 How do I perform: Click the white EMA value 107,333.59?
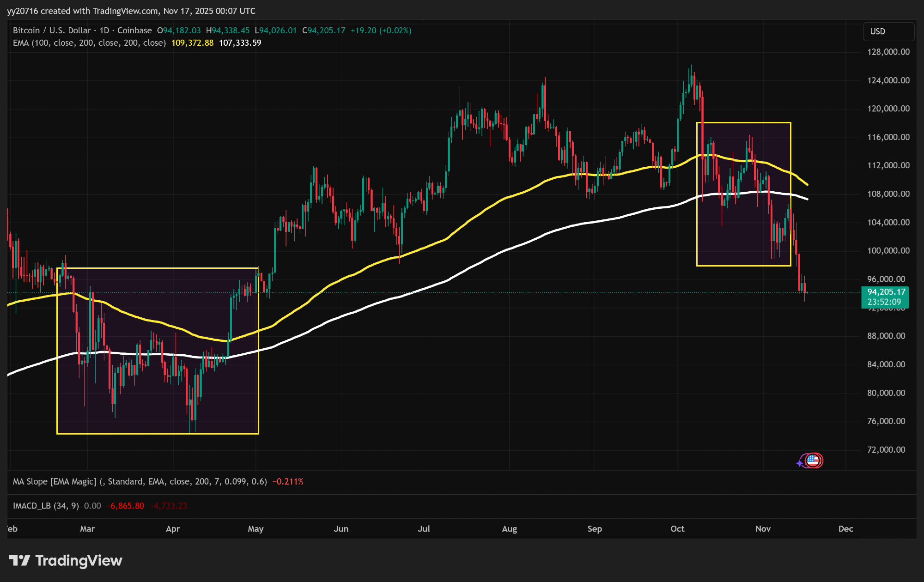click(240, 43)
